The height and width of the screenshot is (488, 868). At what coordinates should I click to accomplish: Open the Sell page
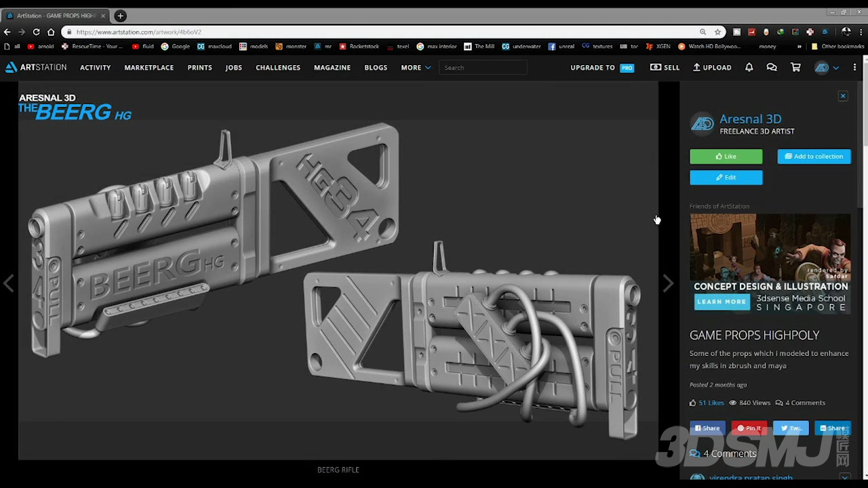click(665, 68)
